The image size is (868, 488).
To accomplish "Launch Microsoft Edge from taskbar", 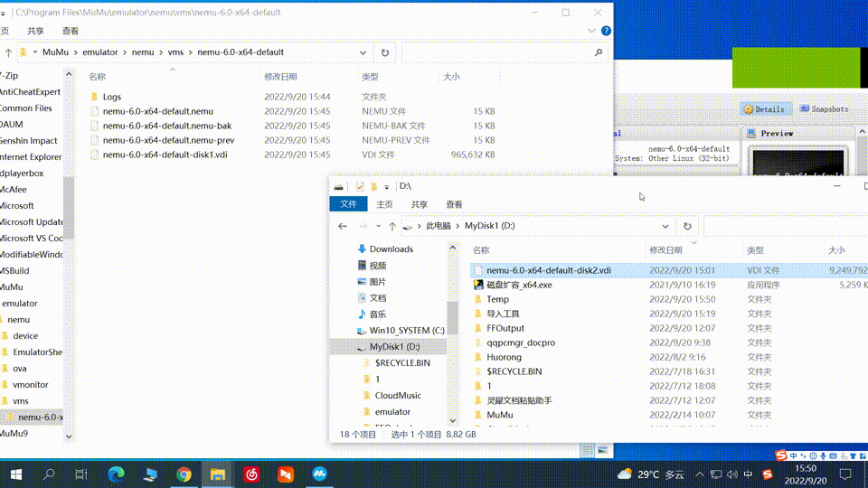I will click(116, 474).
